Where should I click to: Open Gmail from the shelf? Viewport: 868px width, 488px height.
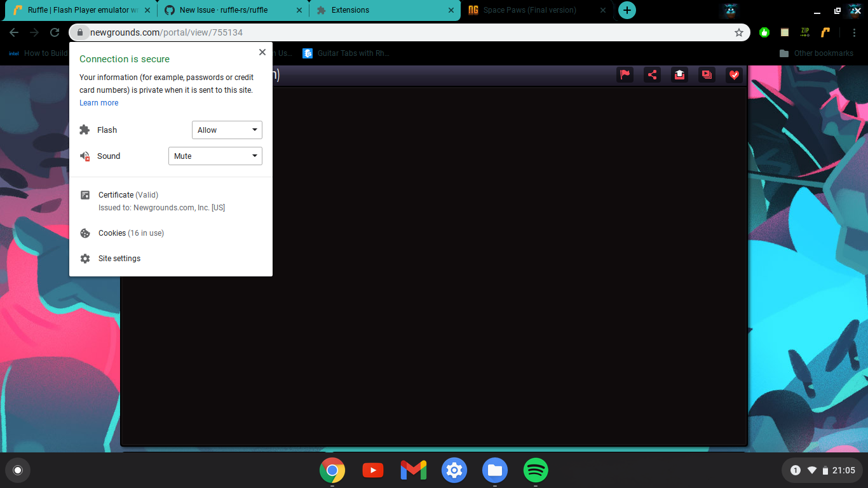point(413,470)
